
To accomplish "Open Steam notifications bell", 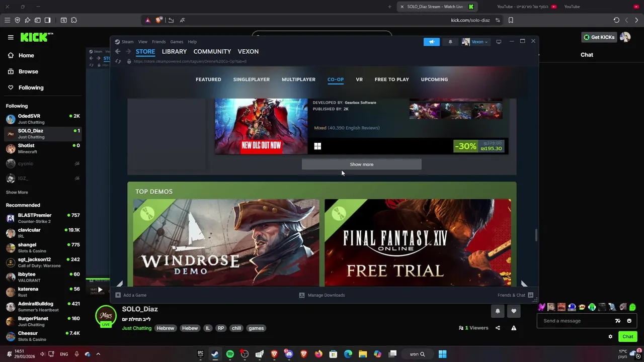I will pos(450,42).
